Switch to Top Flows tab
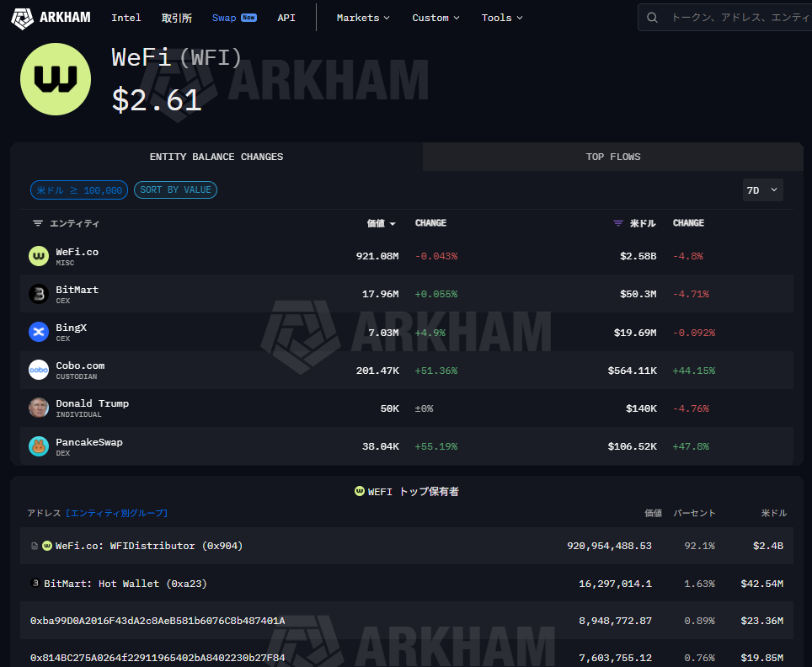 (x=613, y=157)
